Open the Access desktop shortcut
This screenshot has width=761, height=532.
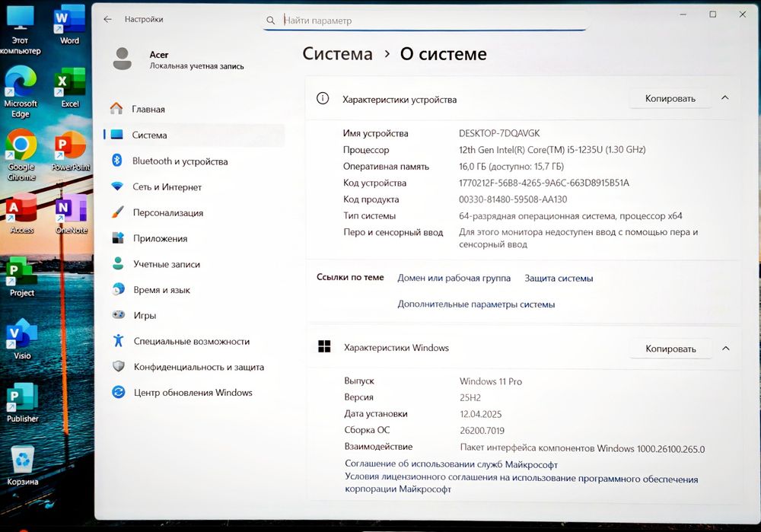point(21,215)
